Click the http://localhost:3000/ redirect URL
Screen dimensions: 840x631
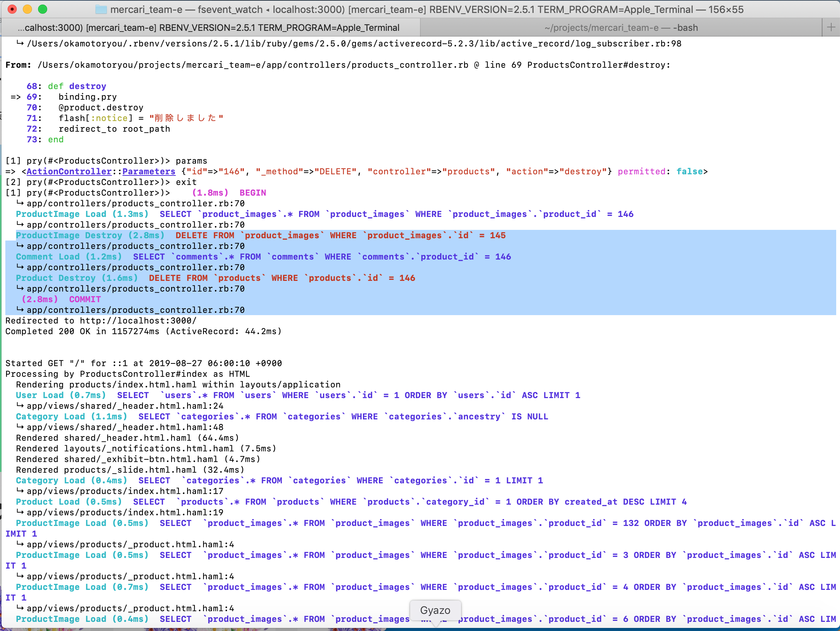pos(138,321)
